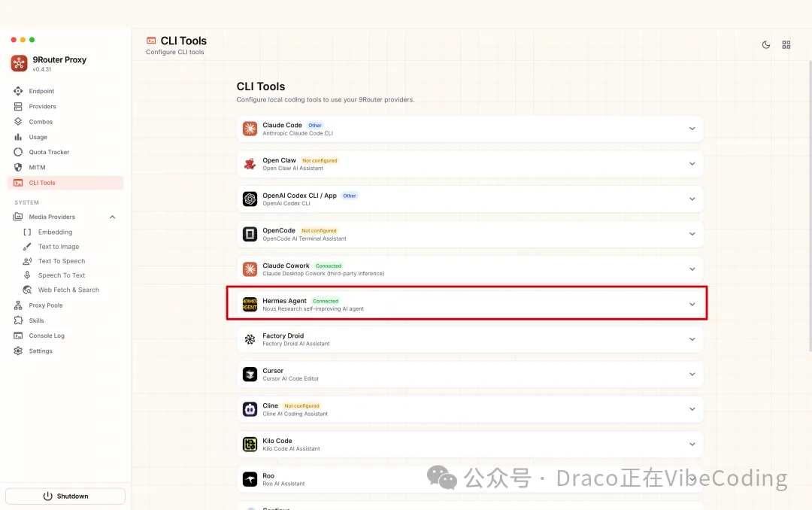This screenshot has width=812, height=510.
Task: Expand the Cursor row chevron
Action: click(692, 374)
